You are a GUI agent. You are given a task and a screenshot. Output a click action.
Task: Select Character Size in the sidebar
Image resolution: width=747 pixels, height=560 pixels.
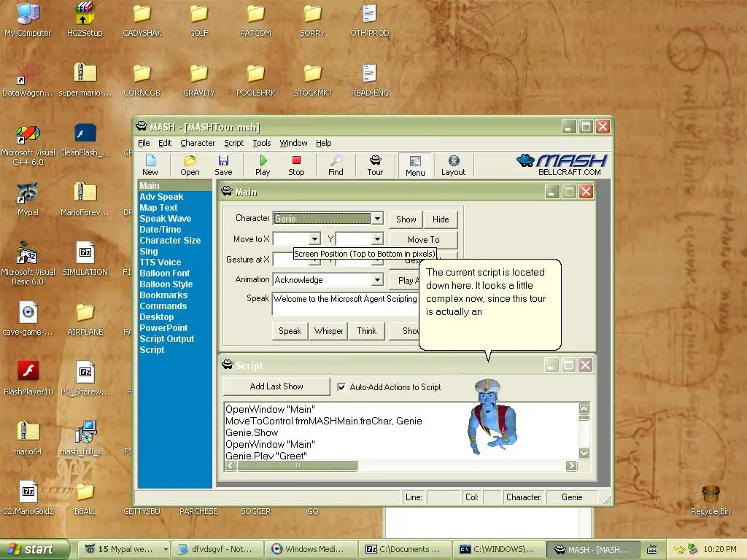pyautogui.click(x=170, y=241)
